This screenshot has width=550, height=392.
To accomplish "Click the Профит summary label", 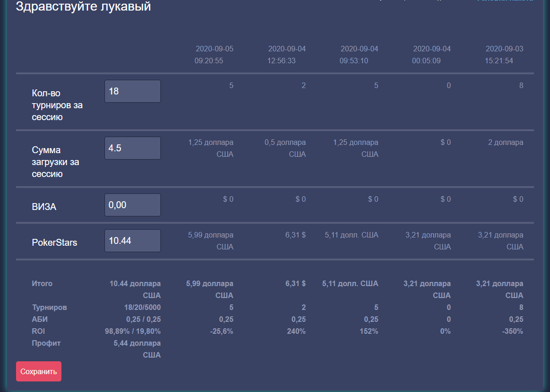I will tap(46, 343).
